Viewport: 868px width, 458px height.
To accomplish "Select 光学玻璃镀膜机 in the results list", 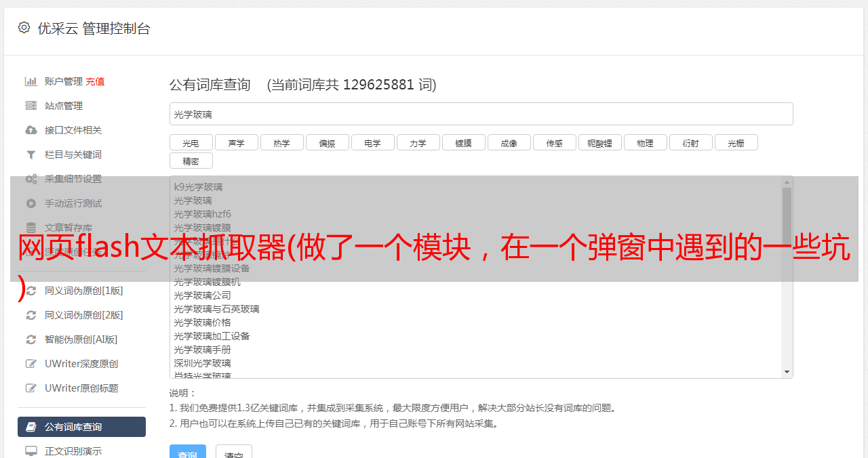I will coord(207,282).
